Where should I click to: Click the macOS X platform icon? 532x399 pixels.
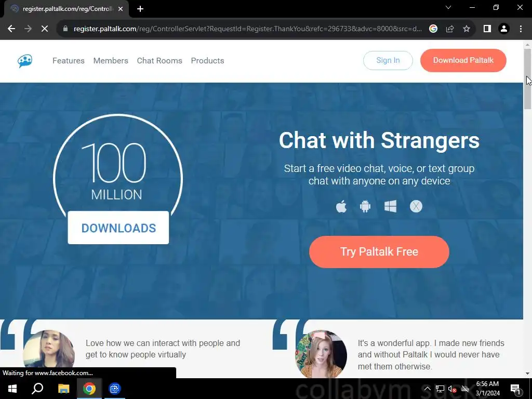[x=416, y=206]
